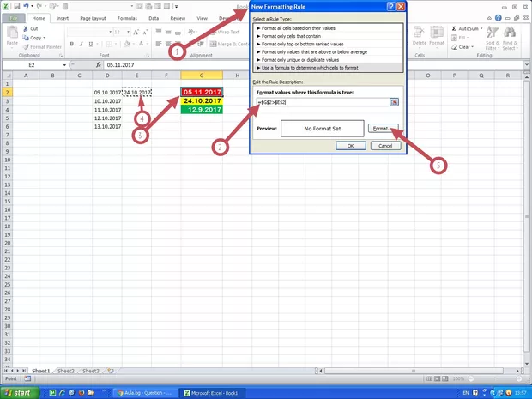
Task: Switch to the Insert ribbon tab
Action: click(62, 18)
